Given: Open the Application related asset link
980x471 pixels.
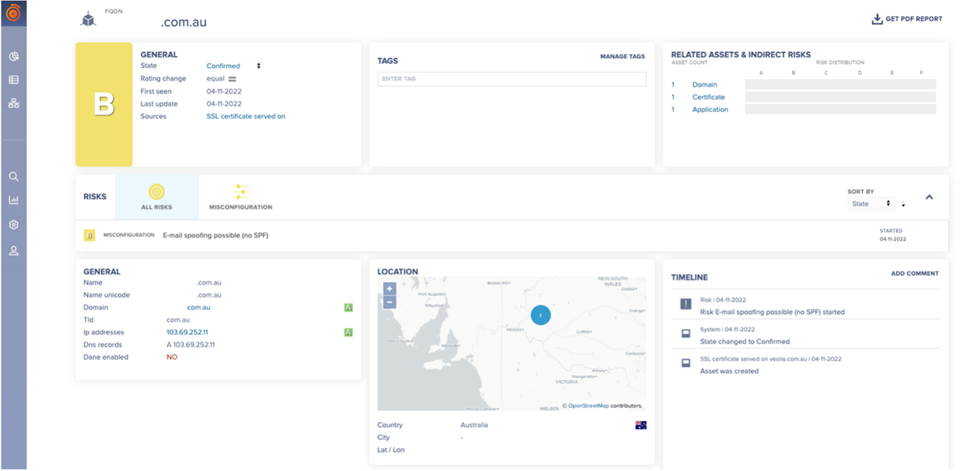Looking at the screenshot, I should click(x=710, y=110).
